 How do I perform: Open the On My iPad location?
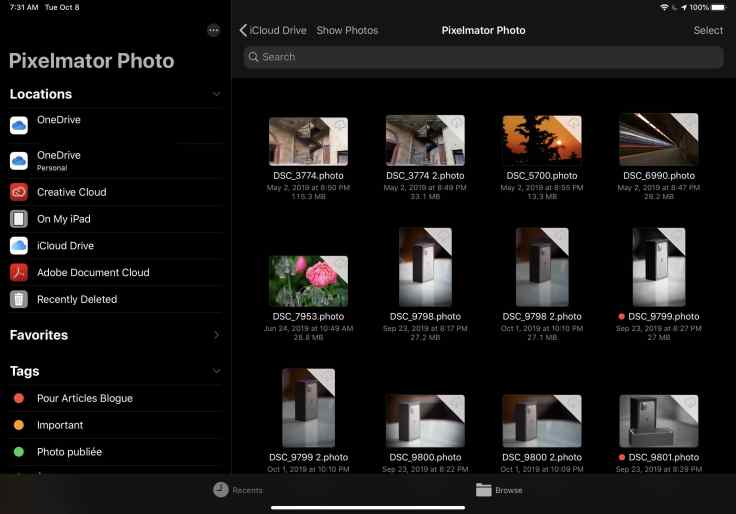[x=115, y=219]
